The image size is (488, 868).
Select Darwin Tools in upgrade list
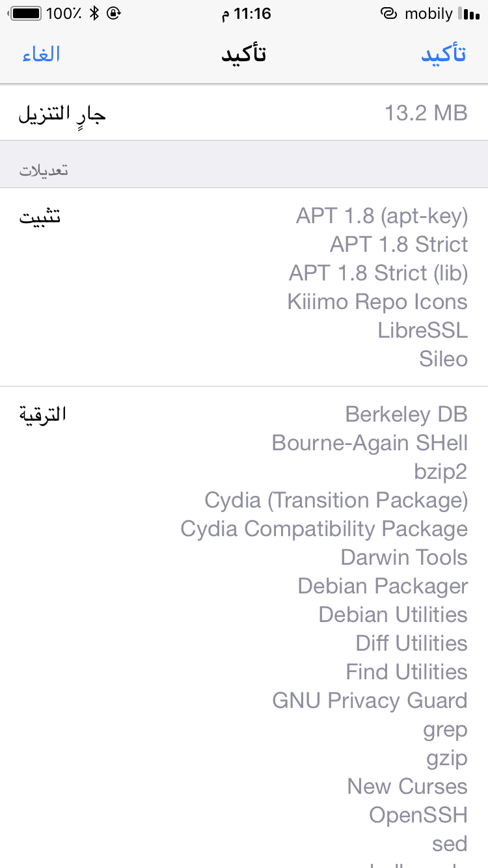click(x=404, y=558)
